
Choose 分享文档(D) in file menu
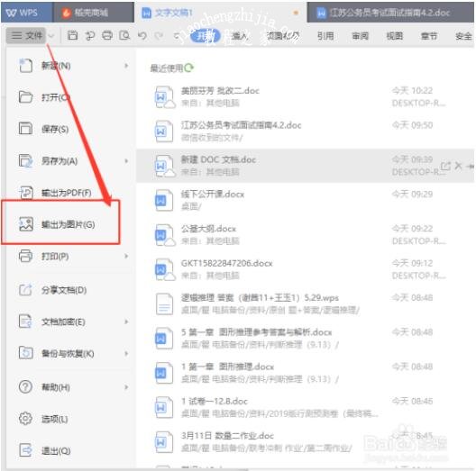tap(69, 290)
